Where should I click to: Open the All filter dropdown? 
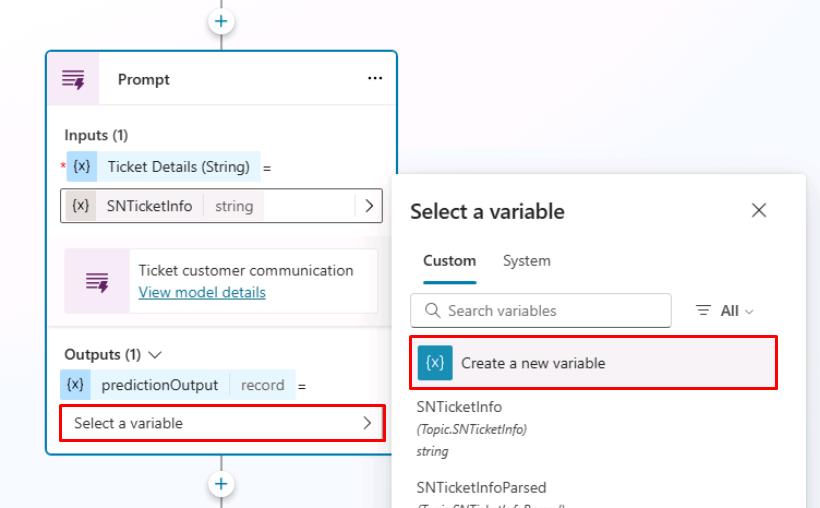pyautogui.click(x=725, y=311)
